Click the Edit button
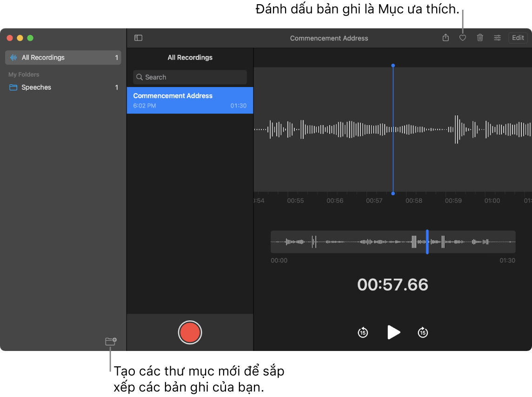The height and width of the screenshot is (397, 532). pos(518,38)
